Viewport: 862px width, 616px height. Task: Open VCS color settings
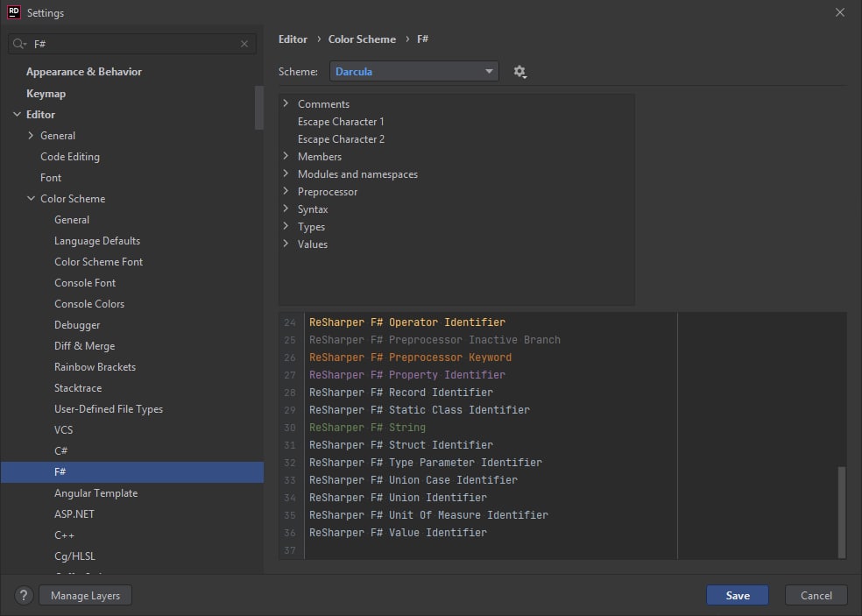click(x=63, y=430)
